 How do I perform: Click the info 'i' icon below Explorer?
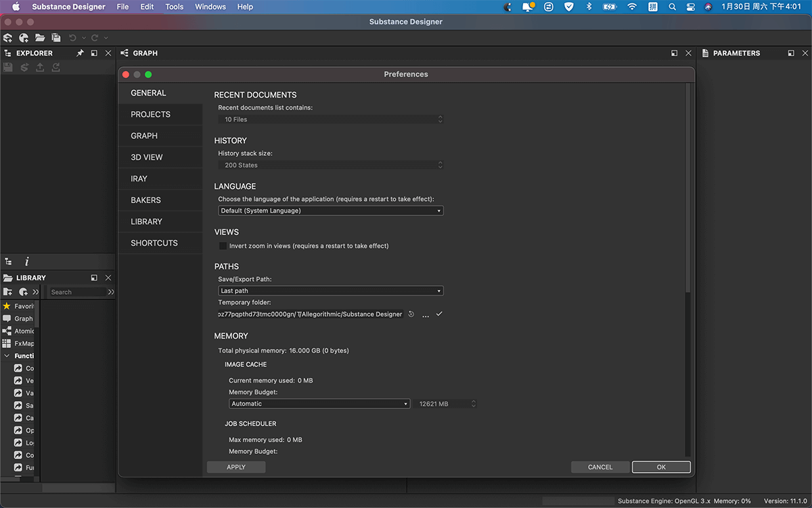click(27, 261)
